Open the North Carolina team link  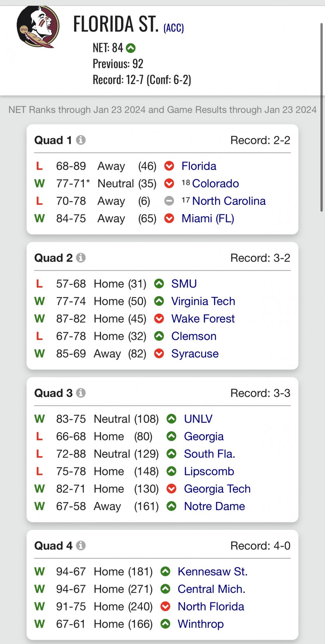[x=229, y=201]
